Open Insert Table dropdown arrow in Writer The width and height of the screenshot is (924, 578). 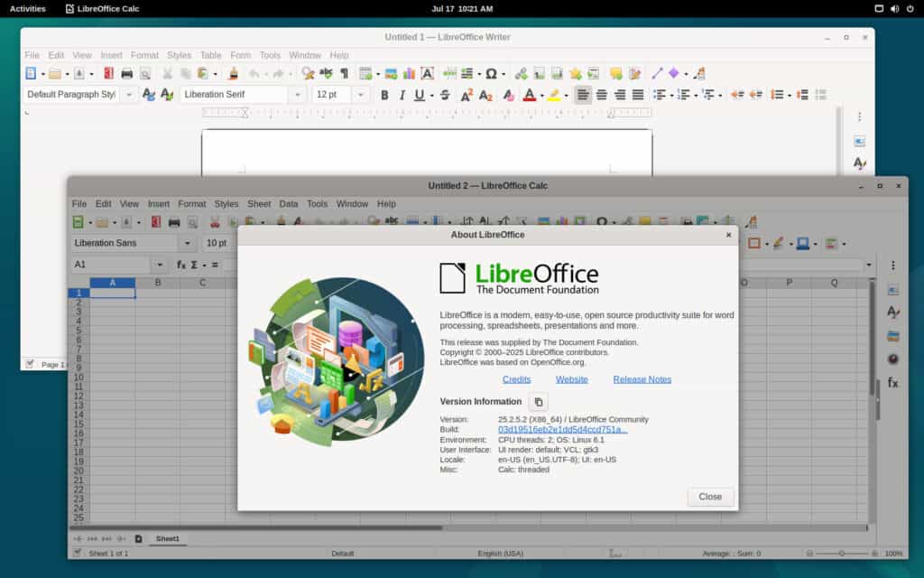click(x=378, y=74)
